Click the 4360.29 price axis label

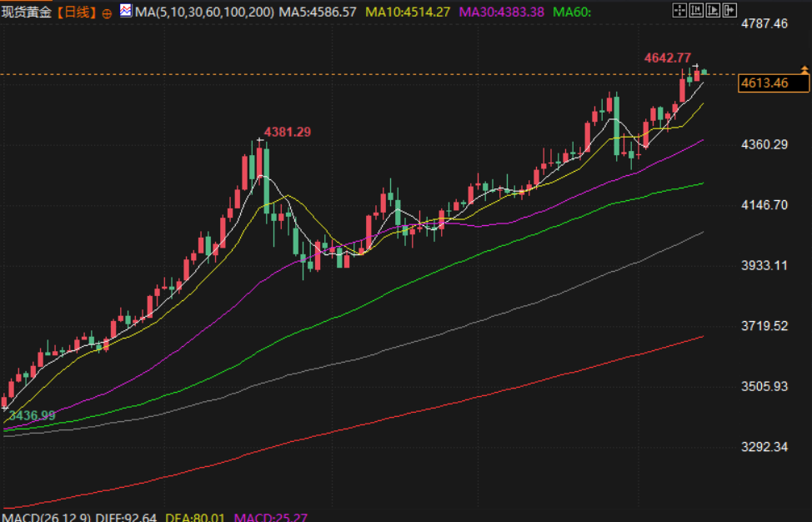[764, 144]
